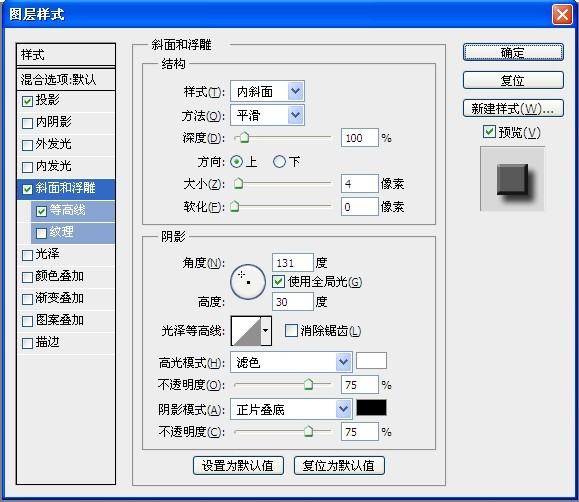Click the 深度 slider handle
The width and height of the screenshot is (579, 502).
pos(244,137)
